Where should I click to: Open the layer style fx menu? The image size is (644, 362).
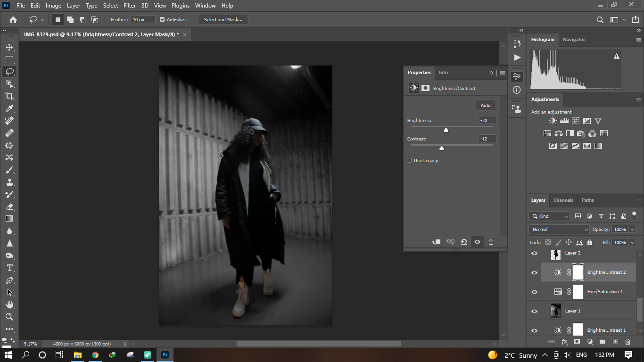tap(564, 342)
